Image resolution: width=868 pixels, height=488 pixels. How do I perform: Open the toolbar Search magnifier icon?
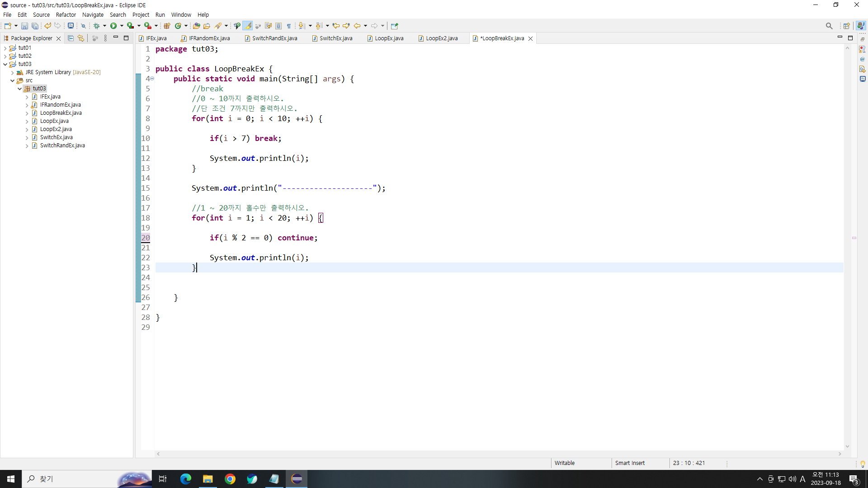(x=829, y=26)
